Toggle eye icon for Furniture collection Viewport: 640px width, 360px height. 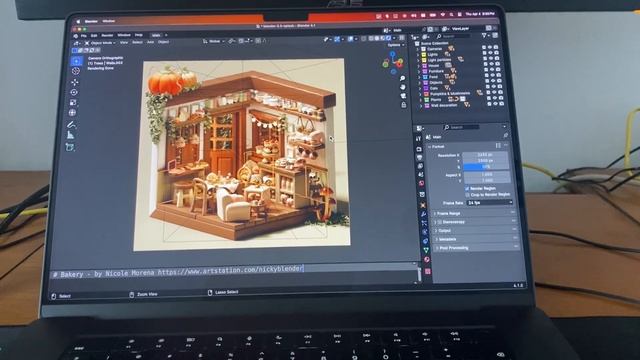click(491, 70)
